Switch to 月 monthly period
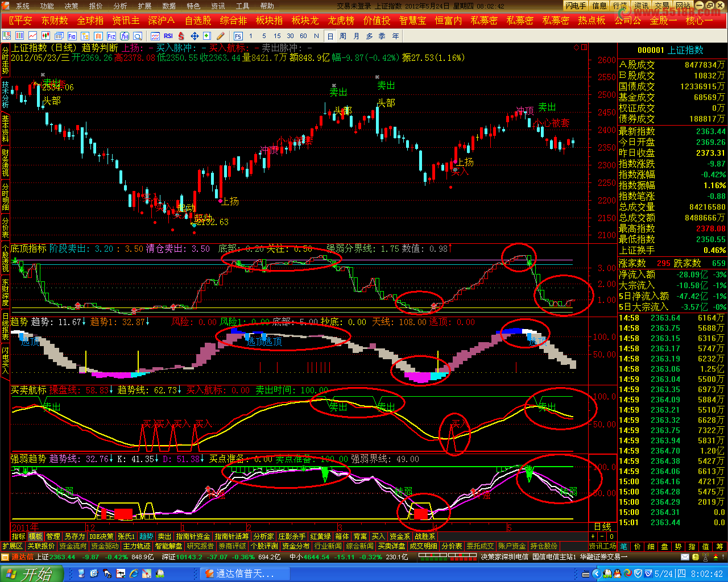Viewport: 728px width, 582px height. point(356,36)
